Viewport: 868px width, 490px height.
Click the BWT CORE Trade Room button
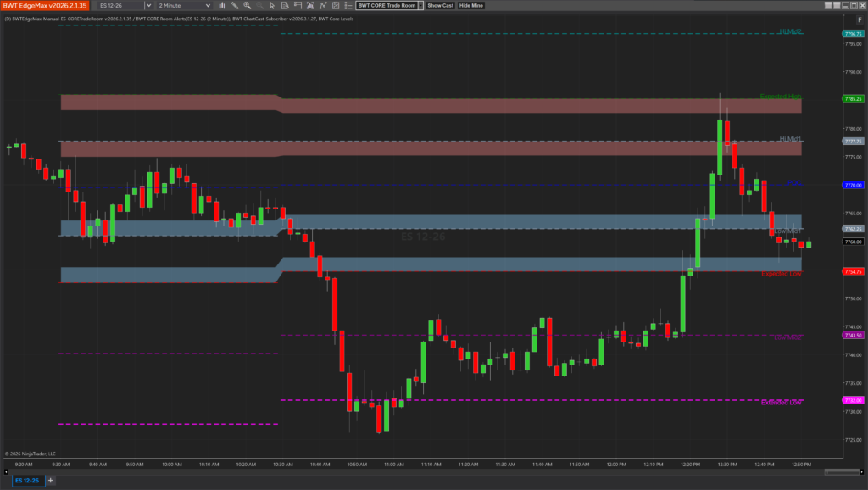387,6
